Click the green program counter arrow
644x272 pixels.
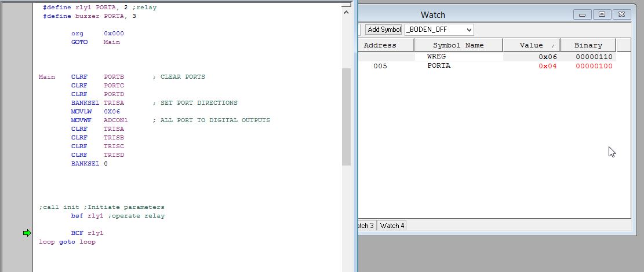point(27,233)
